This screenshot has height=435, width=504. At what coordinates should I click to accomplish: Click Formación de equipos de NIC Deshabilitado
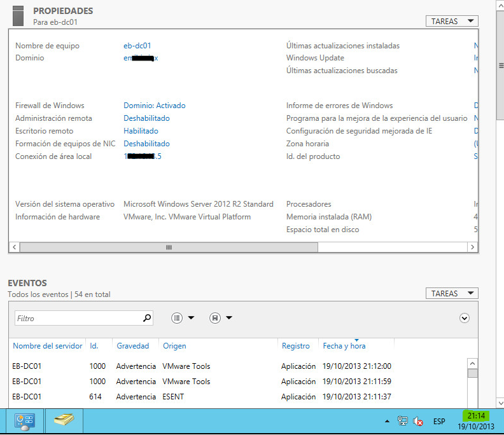click(146, 144)
